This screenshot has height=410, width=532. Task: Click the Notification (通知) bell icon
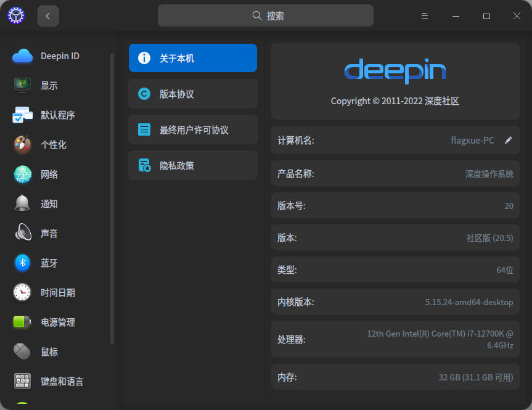click(22, 203)
